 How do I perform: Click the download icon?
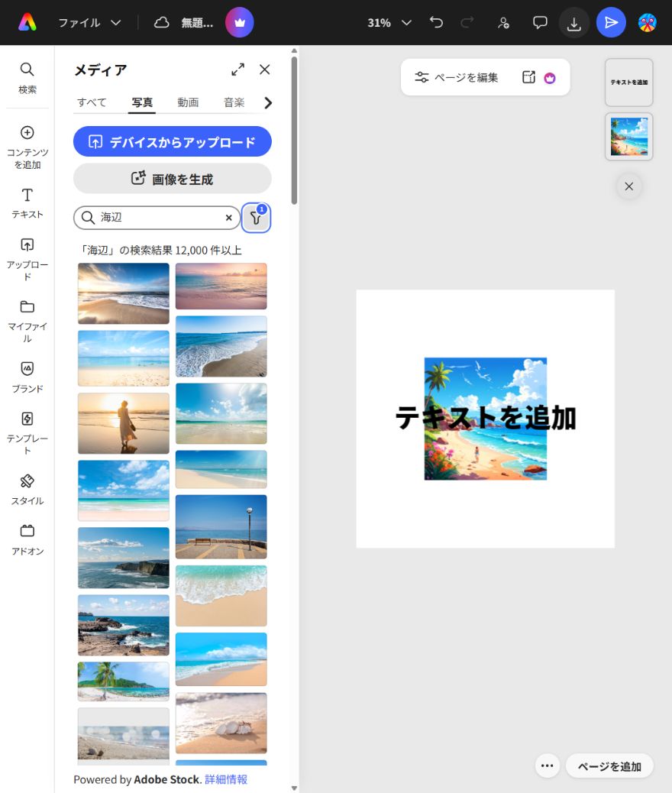(574, 23)
